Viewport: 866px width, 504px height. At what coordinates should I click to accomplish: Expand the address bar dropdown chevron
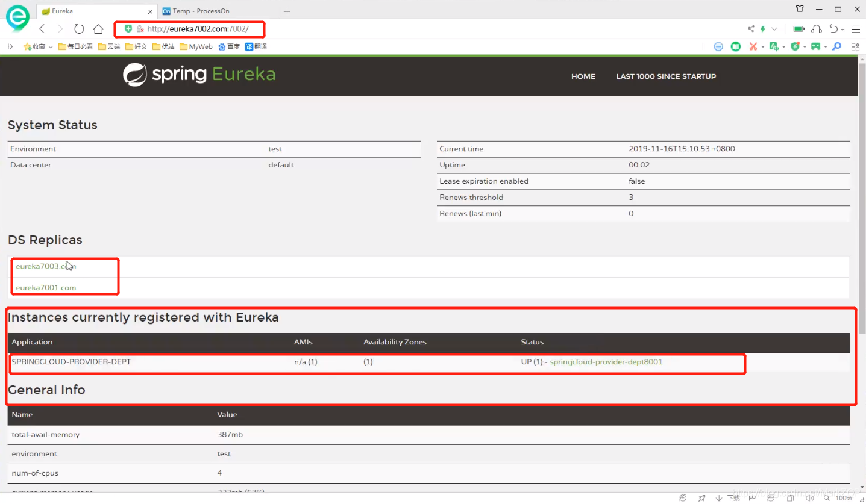774,29
